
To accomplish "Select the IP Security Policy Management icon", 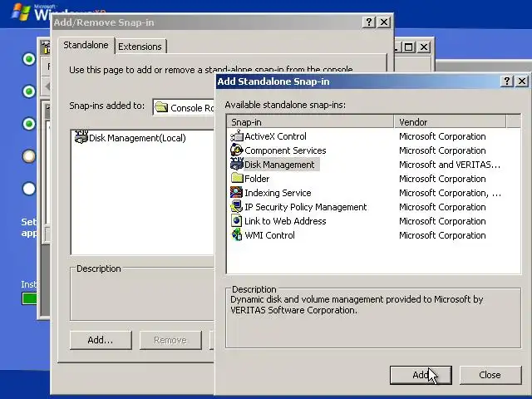I will 237,207.
